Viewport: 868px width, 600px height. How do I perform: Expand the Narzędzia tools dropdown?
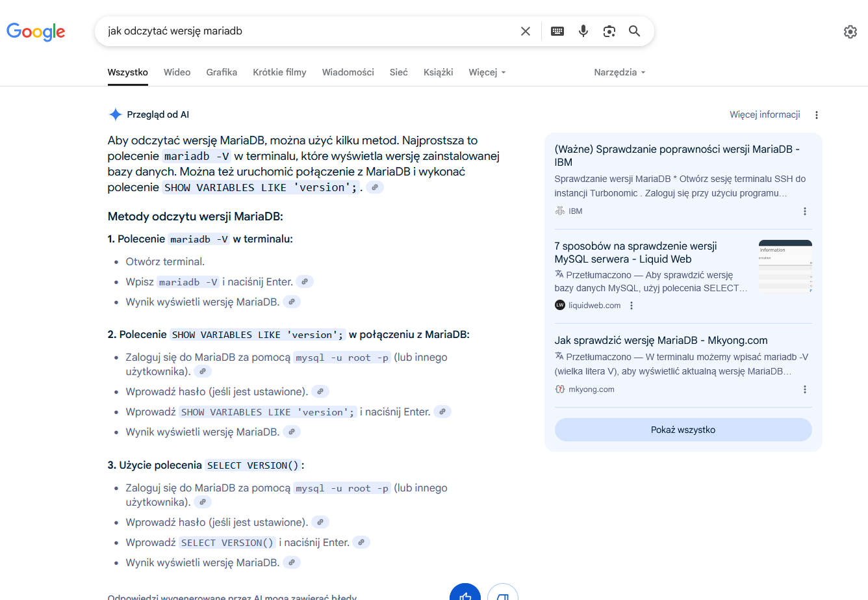point(619,72)
